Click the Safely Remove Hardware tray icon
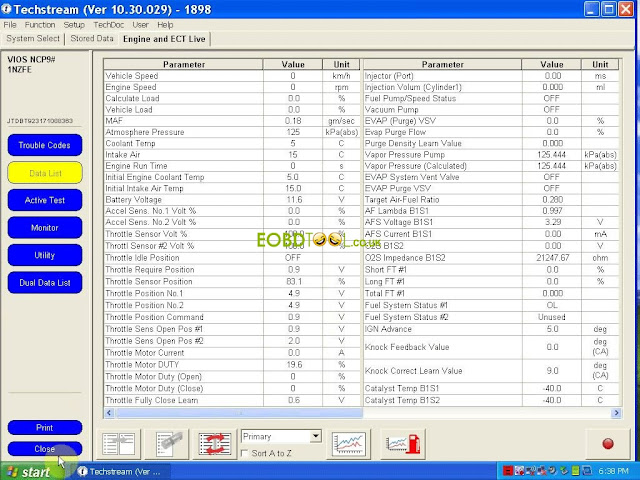The height and width of the screenshot is (480, 640). pyautogui.click(x=564, y=471)
